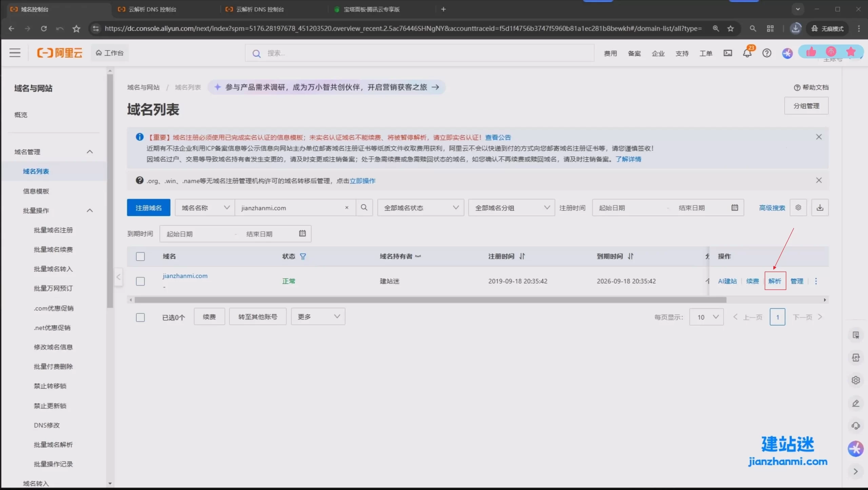Click the help question mark icon
The width and height of the screenshot is (868, 490).
click(767, 53)
